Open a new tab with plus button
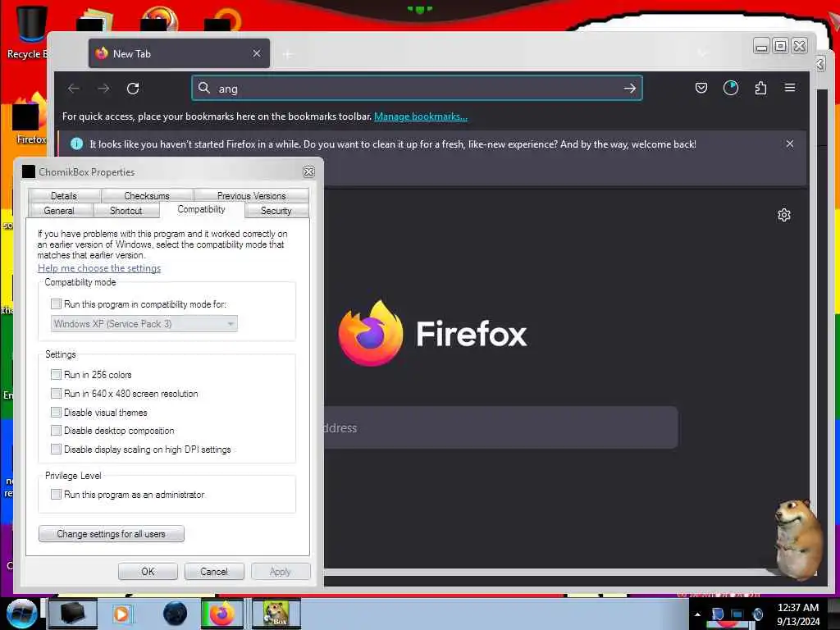The height and width of the screenshot is (630, 840). click(288, 54)
